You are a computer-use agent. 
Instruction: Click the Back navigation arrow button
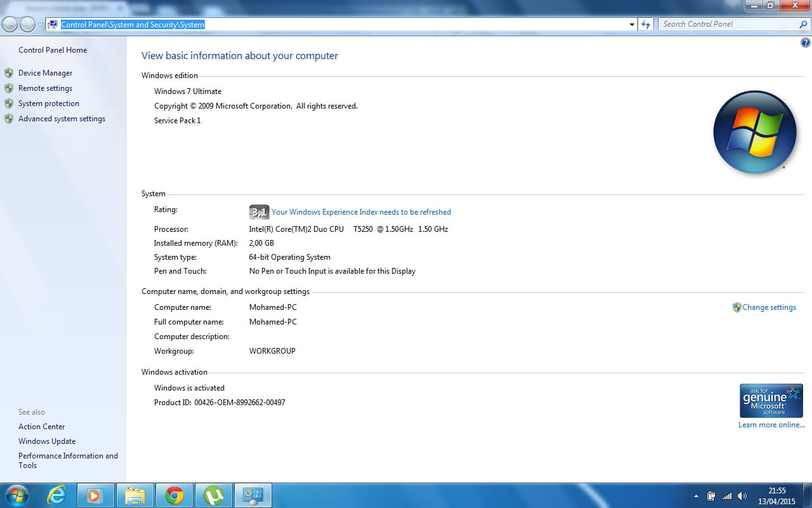click(x=10, y=24)
